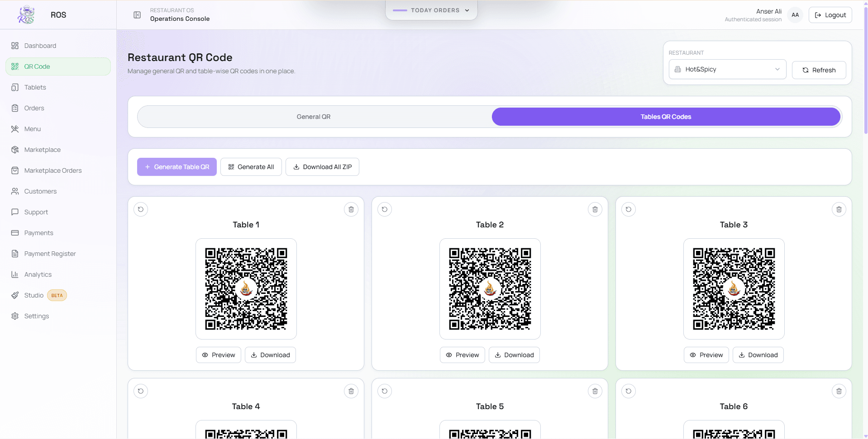Preview the Table 2 QR code
Viewport: 868px width, 439px height.
click(x=463, y=355)
